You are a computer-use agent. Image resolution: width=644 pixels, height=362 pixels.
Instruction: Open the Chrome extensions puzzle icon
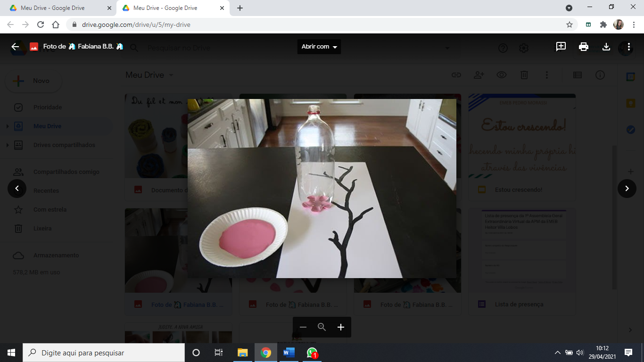click(603, 25)
